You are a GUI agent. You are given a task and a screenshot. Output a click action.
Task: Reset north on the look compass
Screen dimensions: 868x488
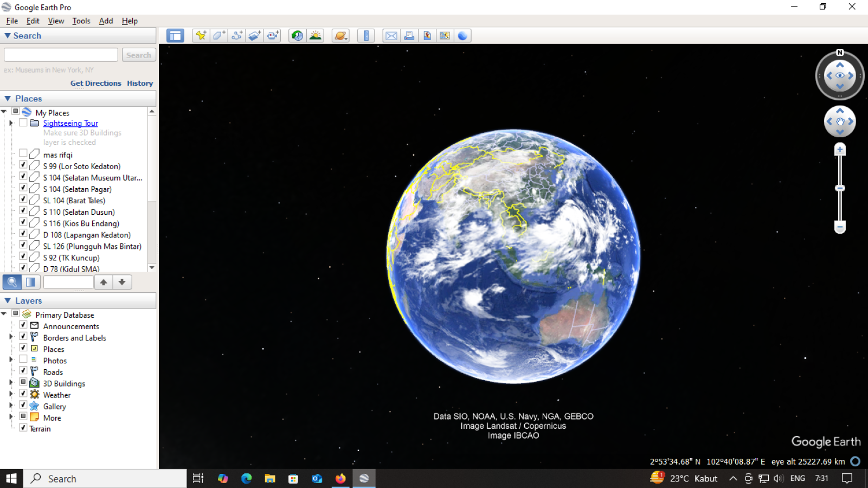(840, 53)
